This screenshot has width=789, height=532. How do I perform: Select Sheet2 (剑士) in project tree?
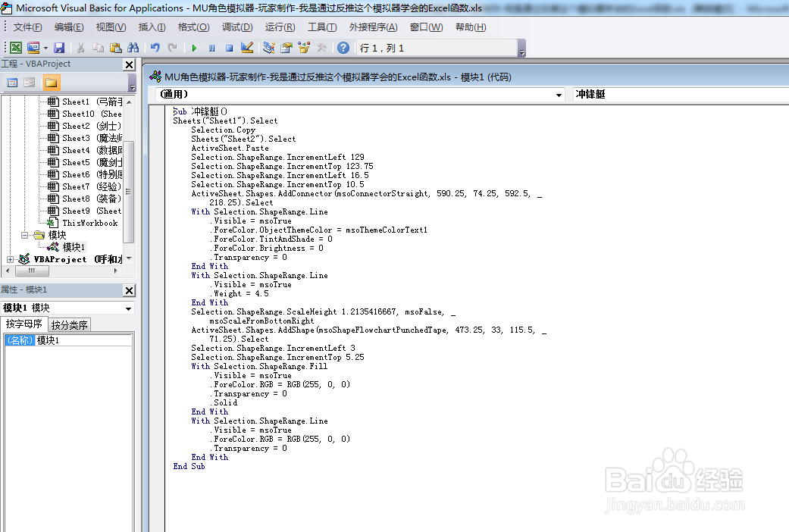pyautogui.click(x=85, y=126)
